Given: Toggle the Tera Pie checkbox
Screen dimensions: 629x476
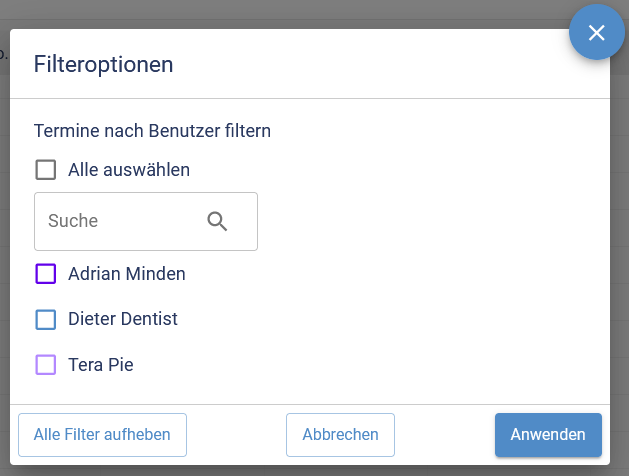Looking at the screenshot, I should point(46,365).
